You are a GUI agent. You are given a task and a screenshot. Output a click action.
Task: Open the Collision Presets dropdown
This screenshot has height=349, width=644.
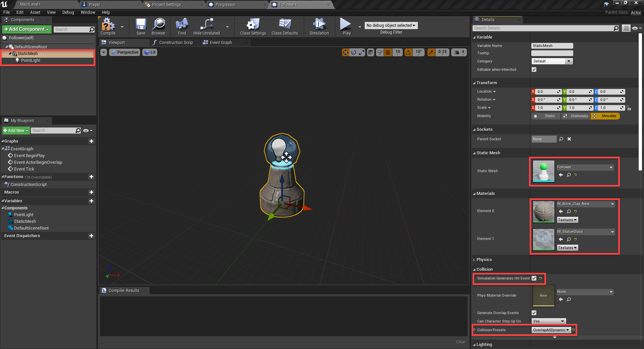point(551,330)
